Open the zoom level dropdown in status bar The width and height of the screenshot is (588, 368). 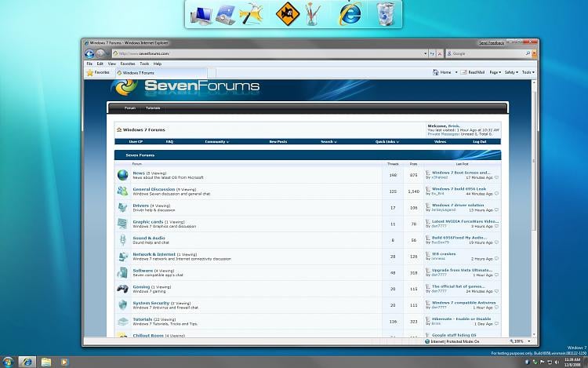point(529,341)
